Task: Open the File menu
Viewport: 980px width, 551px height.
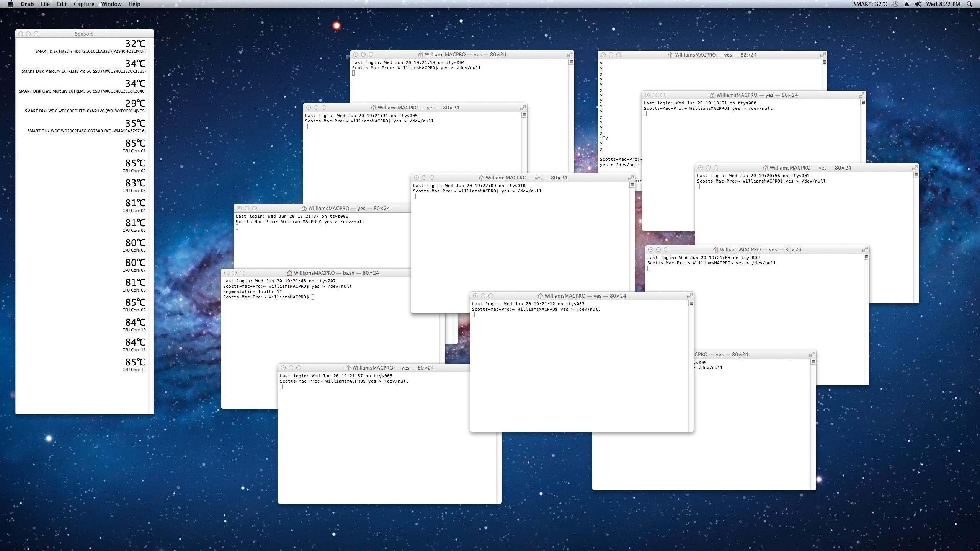Action: pos(45,4)
